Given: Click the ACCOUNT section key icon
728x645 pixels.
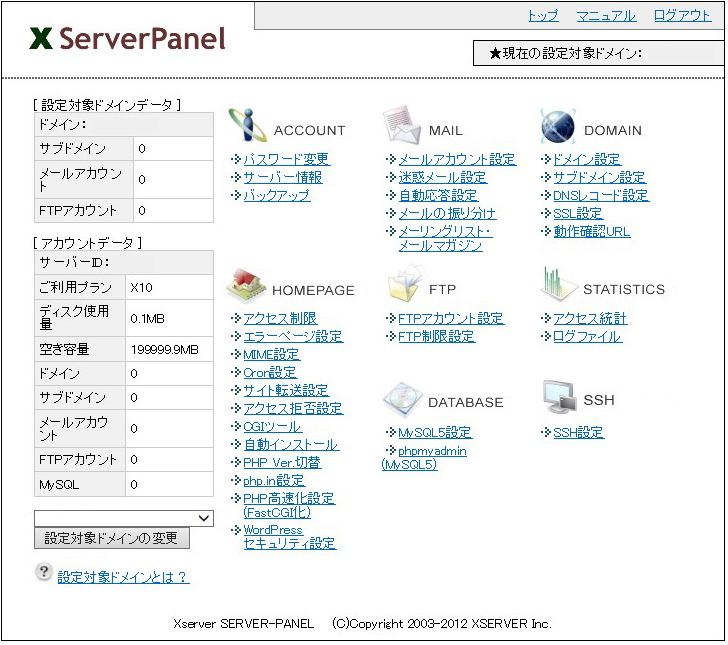Looking at the screenshot, I should pos(248,127).
